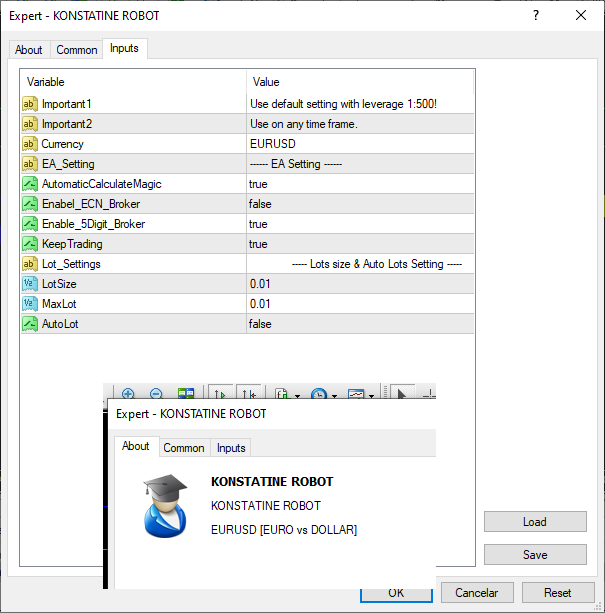Click the Save button
The height and width of the screenshot is (613, 605).
(535, 554)
